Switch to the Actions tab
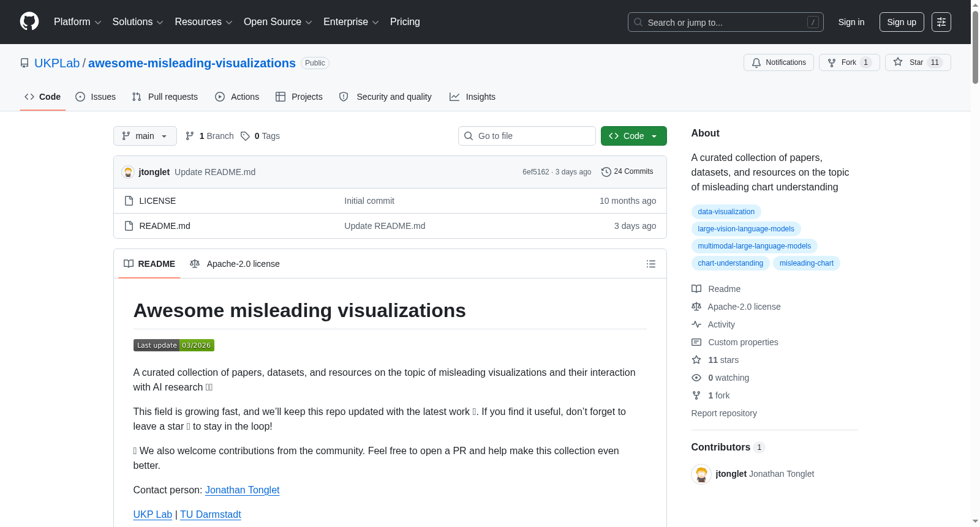This screenshot has width=980, height=527. pyautogui.click(x=237, y=97)
